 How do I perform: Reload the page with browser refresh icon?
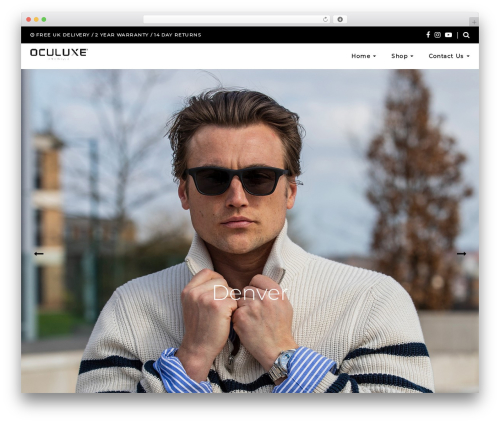325,20
